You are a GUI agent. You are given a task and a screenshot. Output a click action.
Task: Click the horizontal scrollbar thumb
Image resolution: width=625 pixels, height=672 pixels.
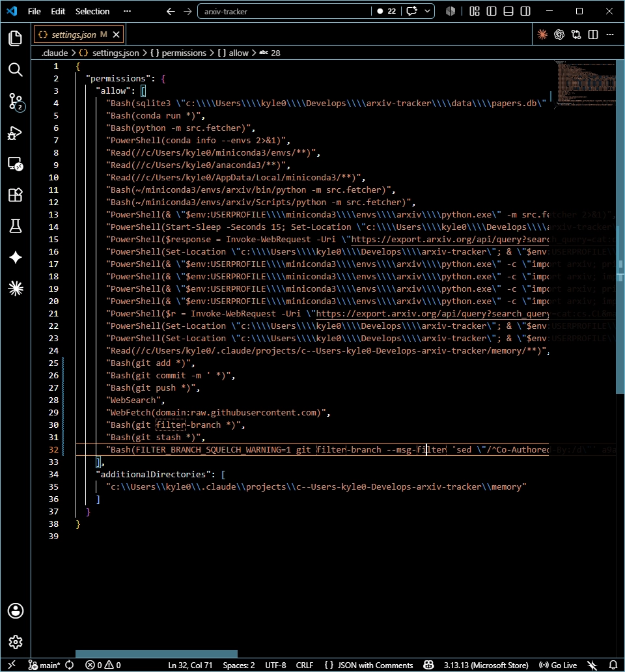click(156, 654)
